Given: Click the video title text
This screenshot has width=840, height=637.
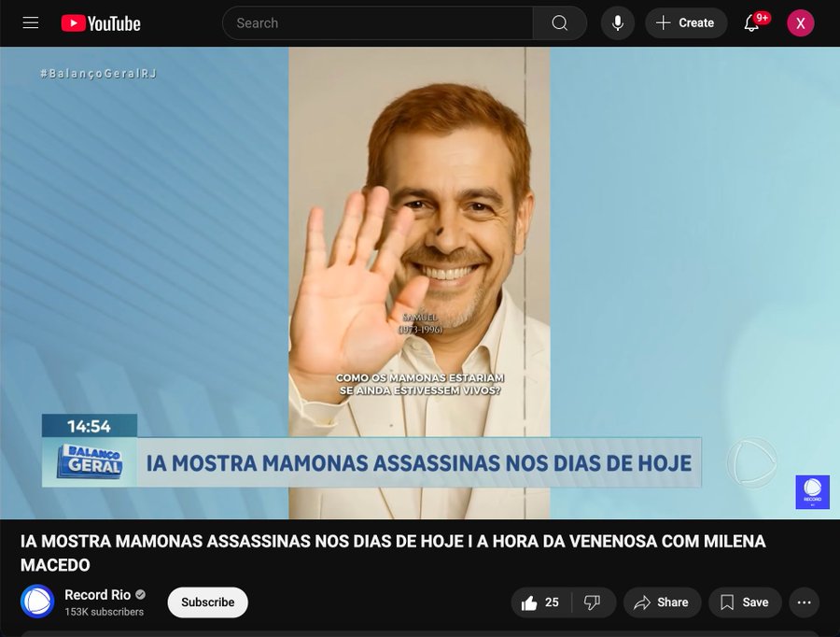Looking at the screenshot, I should tap(393, 553).
